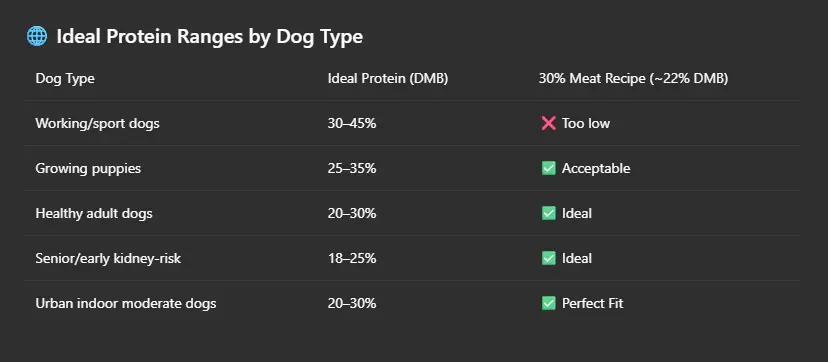The image size is (828, 362).
Task: Click the green check in Senior/early kidney-risk row
Action: [549, 258]
